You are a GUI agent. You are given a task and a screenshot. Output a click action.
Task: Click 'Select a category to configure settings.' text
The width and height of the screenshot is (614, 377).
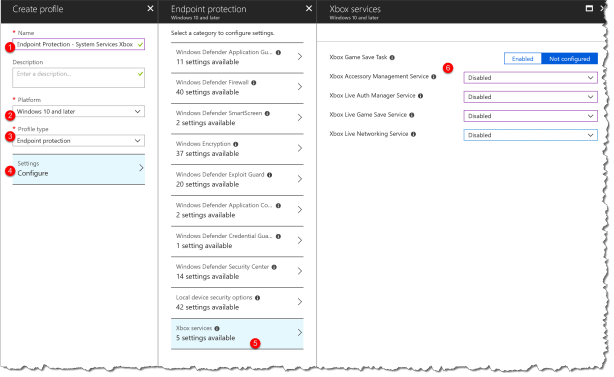tap(222, 33)
